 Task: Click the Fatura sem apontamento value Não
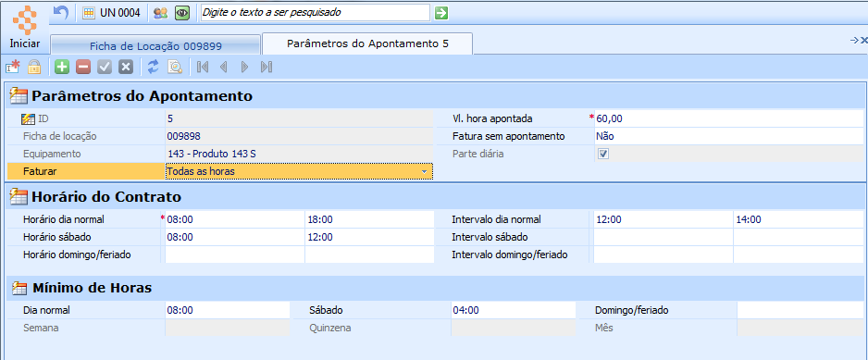[x=729, y=136]
